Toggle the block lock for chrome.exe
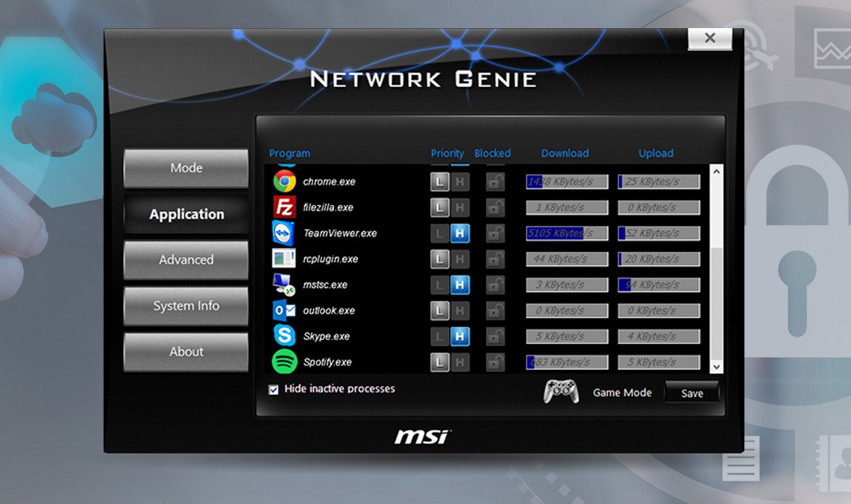Image resolution: width=851 pixels, height=504 pixels. [496, 181]
